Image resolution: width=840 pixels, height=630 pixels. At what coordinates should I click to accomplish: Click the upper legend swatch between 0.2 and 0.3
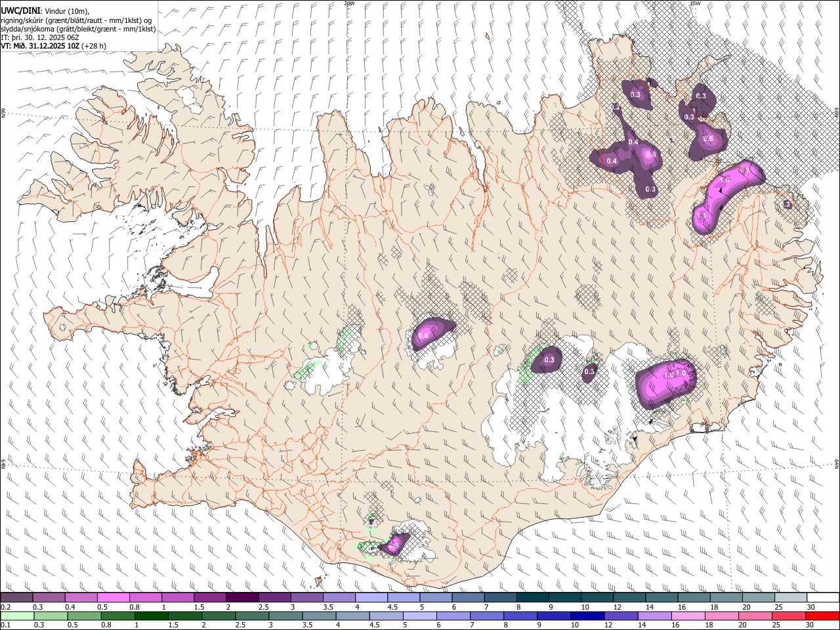coord(17,598)
